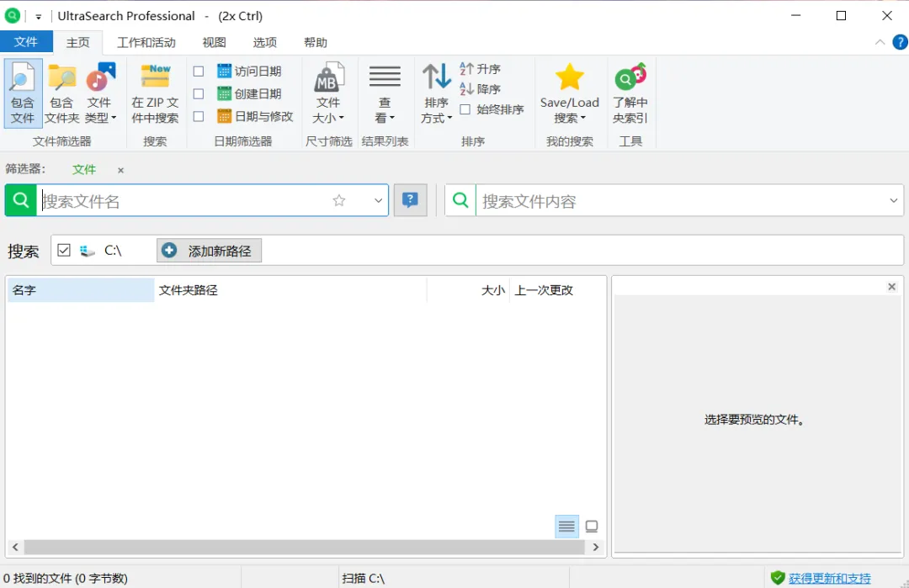Collapse the ribbon with the up chevron
Image resolution: width=909 pixels, height=588 pixels.
click(x=880, y=42)
